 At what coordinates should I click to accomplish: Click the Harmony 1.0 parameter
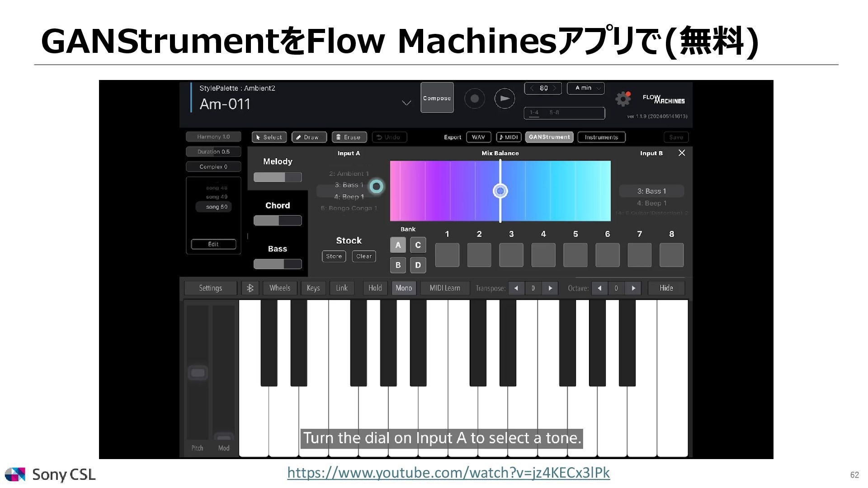coord(213,136)
